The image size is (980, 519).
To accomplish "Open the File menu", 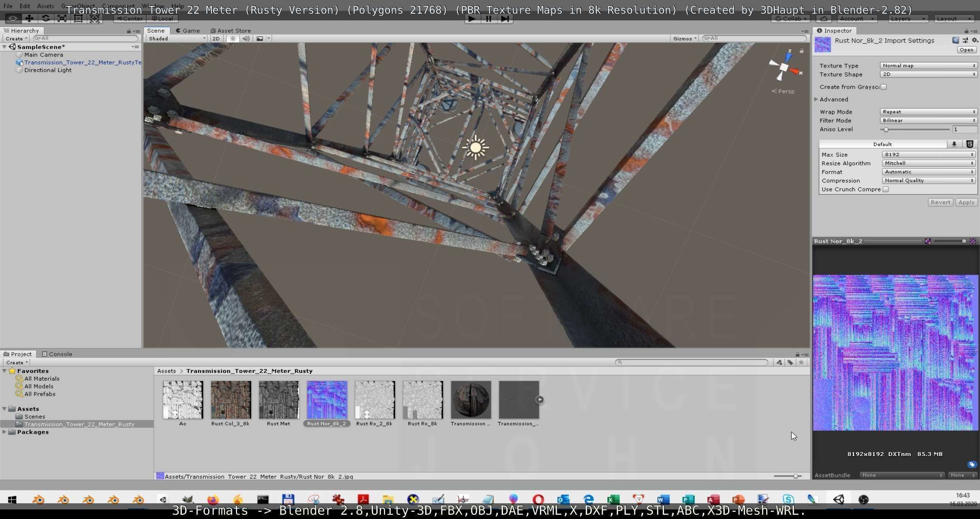I will click(8, 6).
